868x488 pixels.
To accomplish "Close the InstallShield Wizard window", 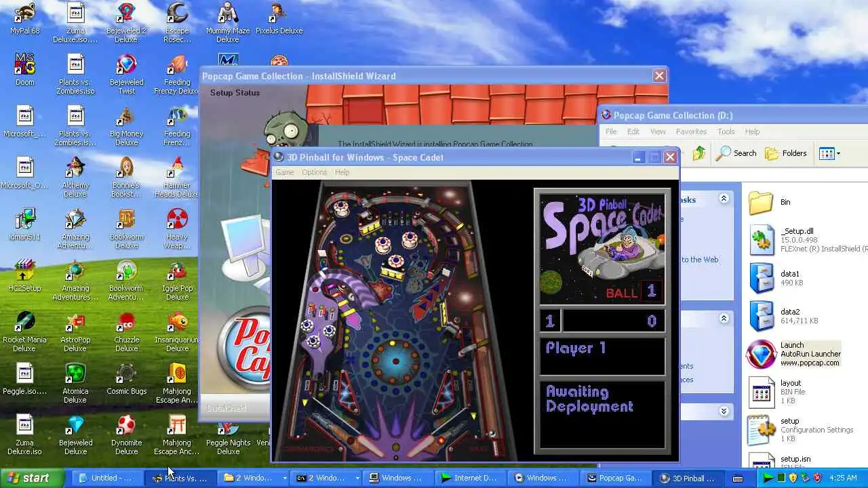I will pyautogui.click(x=659, y=76).
